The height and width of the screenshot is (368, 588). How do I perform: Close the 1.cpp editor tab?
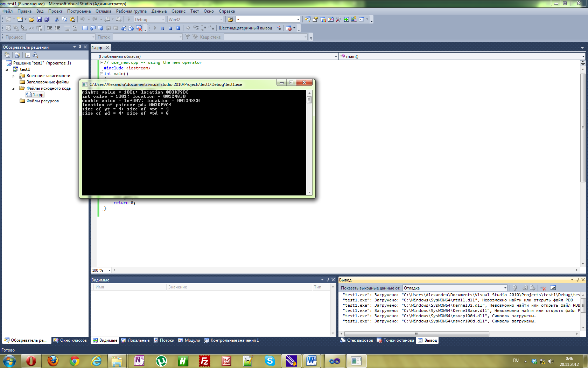[x=107, y=48]
